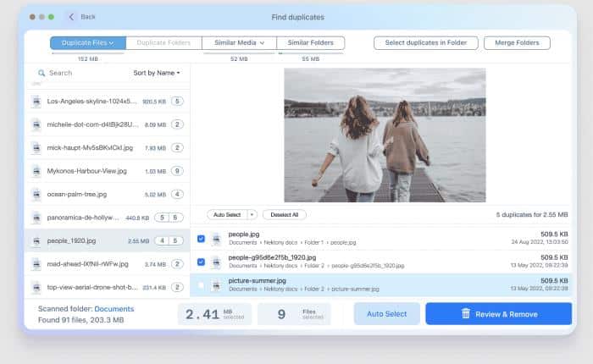Click file icon of top-view-aerial-drone row
593x364 pixels.
click(x=36, y=287)
